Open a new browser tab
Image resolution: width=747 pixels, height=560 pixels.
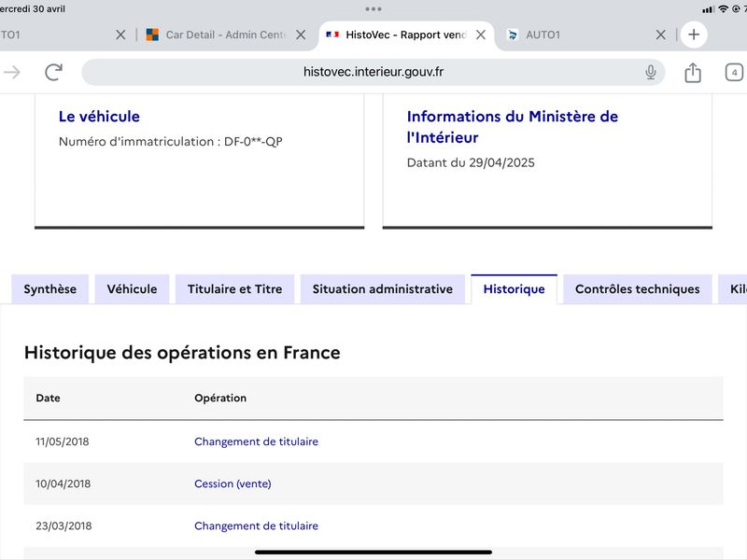coord(693,35)
